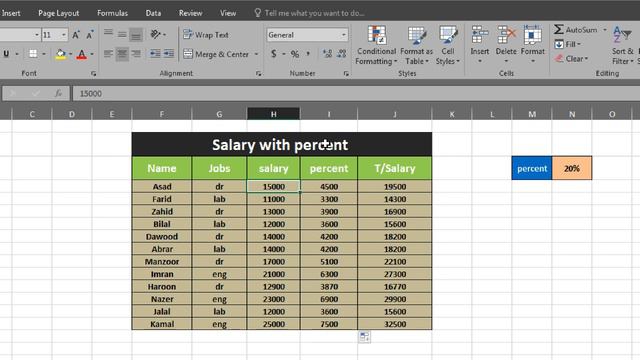This screenshot has width=640, height=360.
Task: Select Kamal's T/Salary cell 32500
Action: [x=395, y=324]
